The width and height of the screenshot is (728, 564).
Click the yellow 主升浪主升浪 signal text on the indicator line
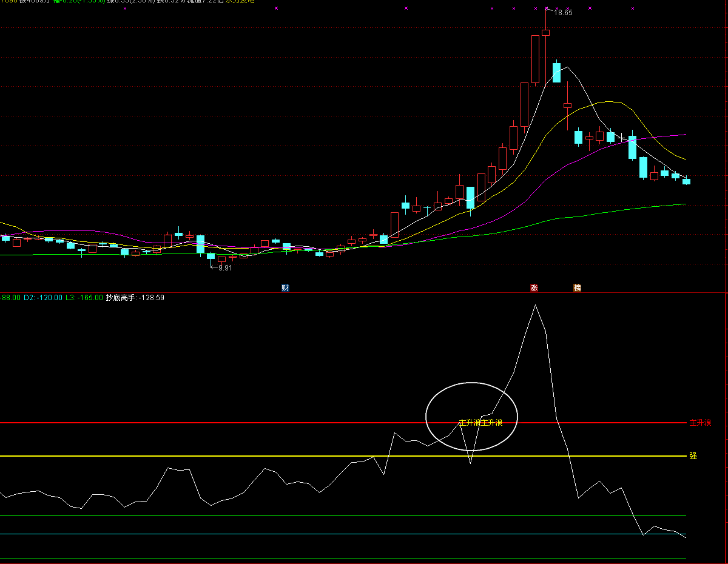coord(480,423)
